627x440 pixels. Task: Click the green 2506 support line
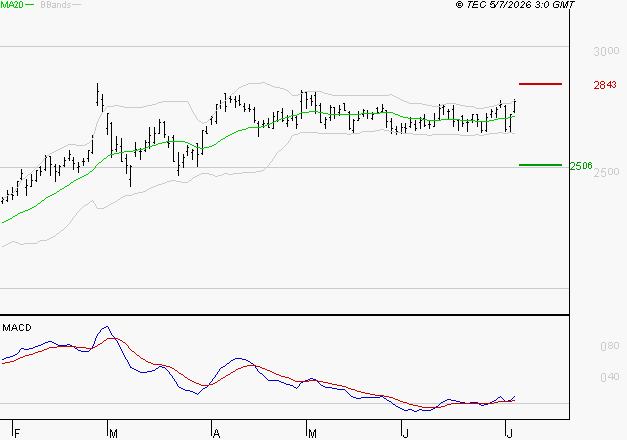540,165
